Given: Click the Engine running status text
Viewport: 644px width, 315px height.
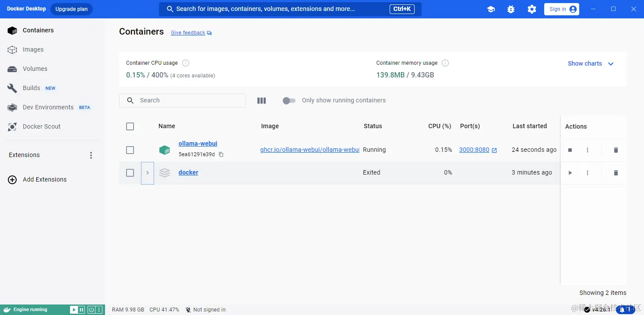Looking at the screenshot, I should pos(30,310).
